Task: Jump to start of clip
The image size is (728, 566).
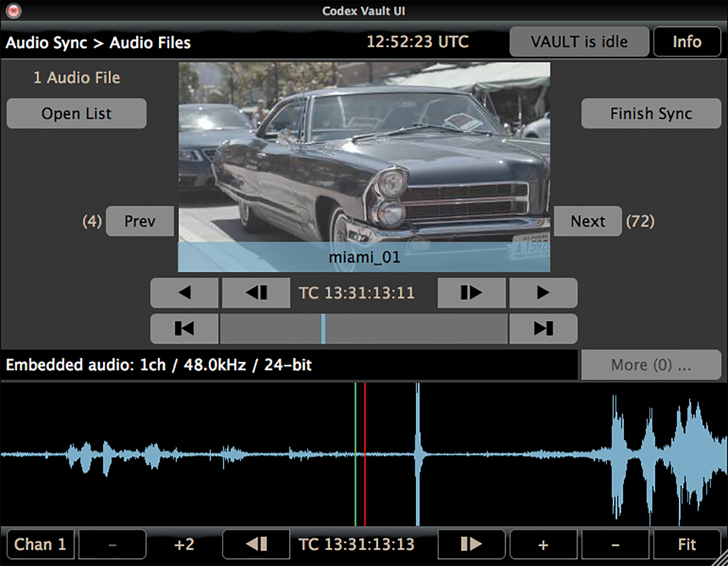Action: [x=184, y=328]
